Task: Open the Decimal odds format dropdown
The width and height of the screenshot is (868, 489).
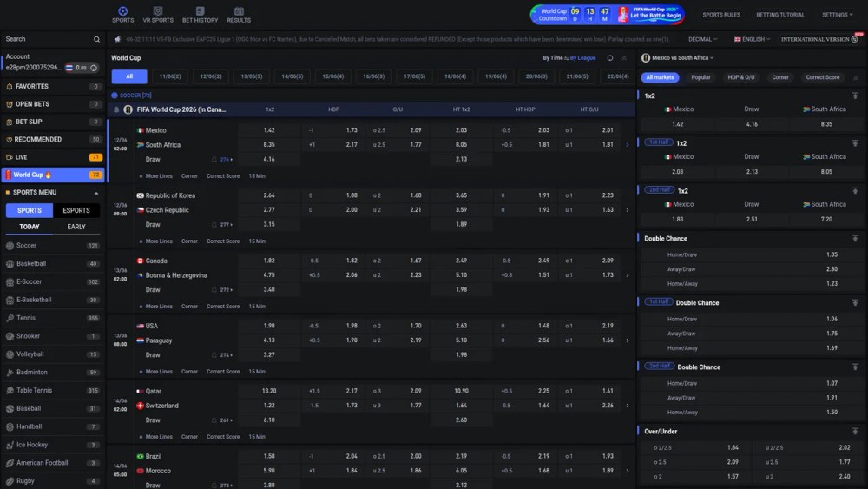Action: [702, 39]
